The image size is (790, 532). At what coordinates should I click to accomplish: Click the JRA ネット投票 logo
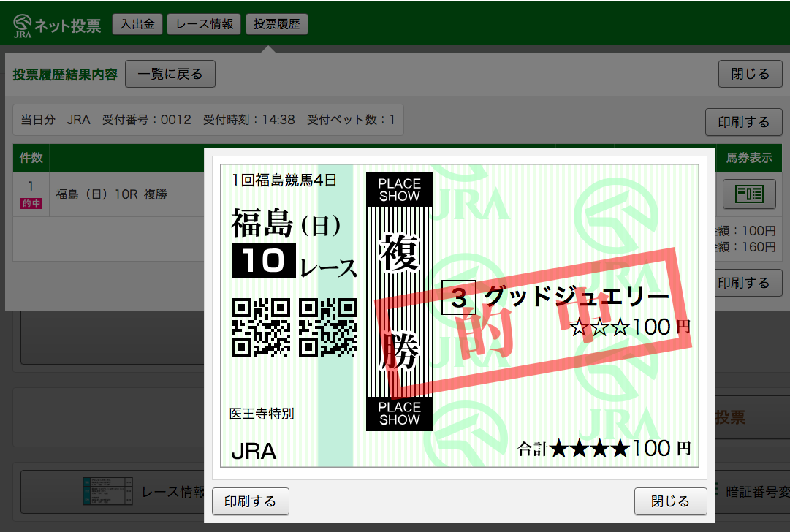[x=57, y=26]
